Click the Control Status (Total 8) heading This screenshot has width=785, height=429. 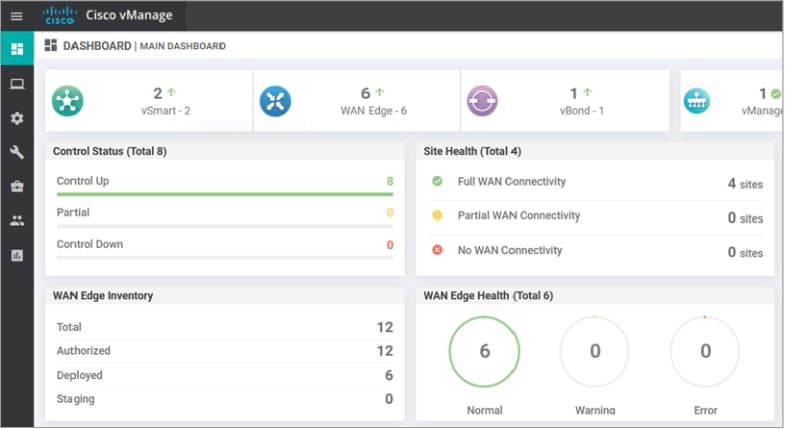[x=110, y=151]
